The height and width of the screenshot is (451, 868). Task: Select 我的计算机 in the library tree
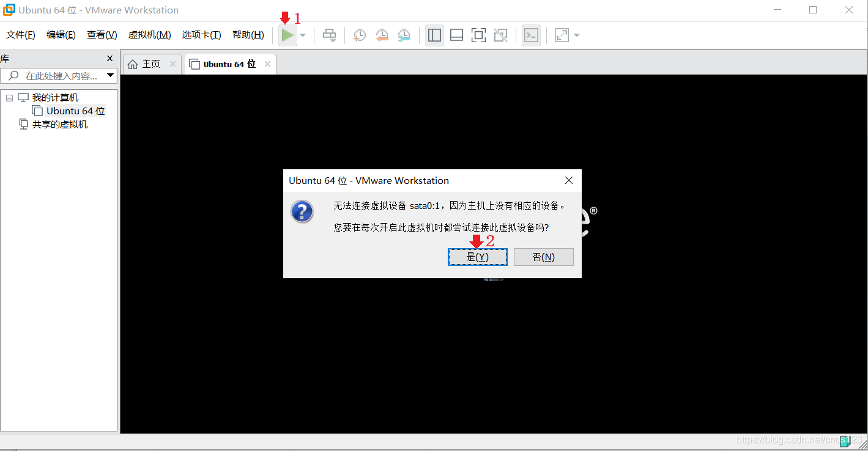pos(55,98)
